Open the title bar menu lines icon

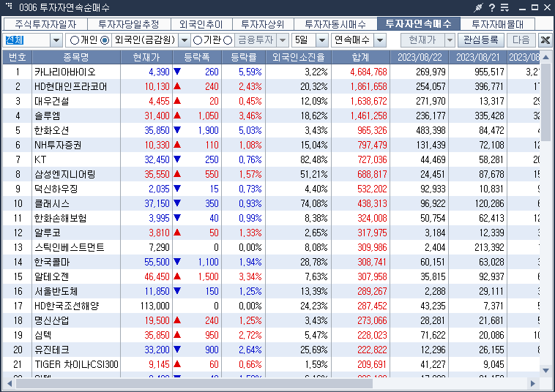(504, 7)
